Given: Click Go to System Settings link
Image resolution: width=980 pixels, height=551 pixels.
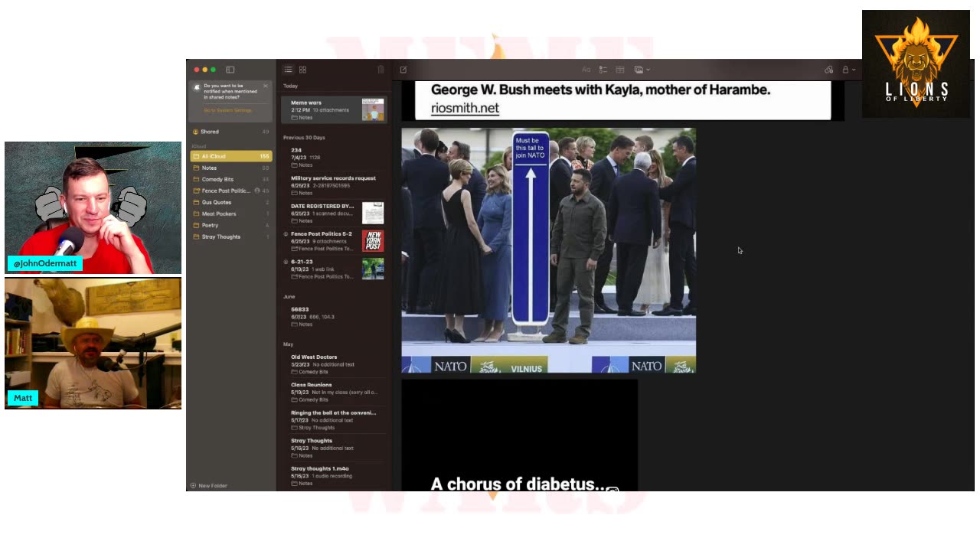Looking at the screenshot, I should tap(227, 110).
